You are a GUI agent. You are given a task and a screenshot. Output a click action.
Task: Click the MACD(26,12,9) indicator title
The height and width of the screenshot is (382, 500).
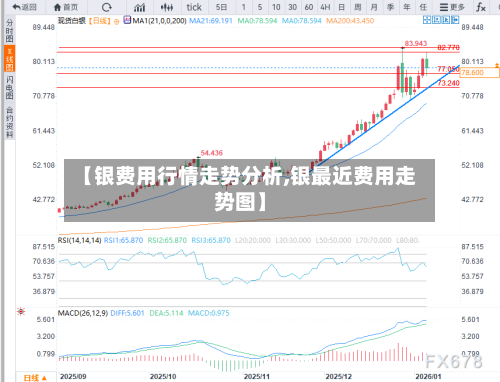[x=83, y=313]
